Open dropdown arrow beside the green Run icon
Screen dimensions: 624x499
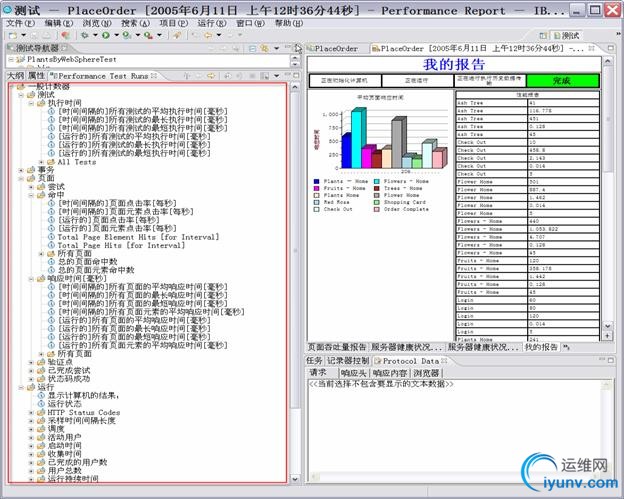[116, 35]
